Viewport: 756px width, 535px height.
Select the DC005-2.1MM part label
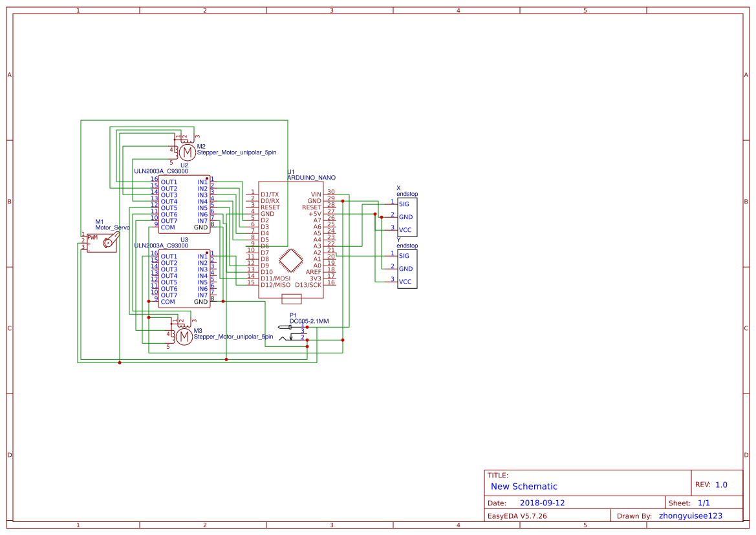(309, 321)
